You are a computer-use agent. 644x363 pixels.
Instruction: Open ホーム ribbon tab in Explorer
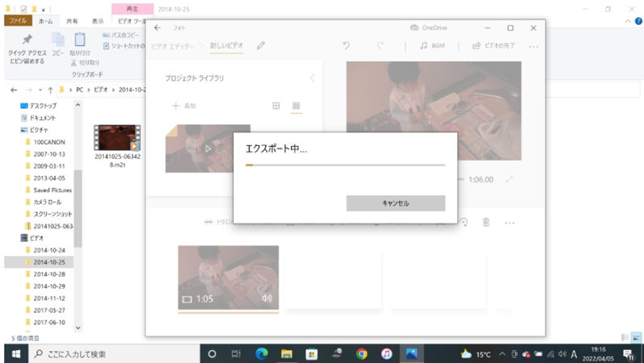click(x=46, y=21)
